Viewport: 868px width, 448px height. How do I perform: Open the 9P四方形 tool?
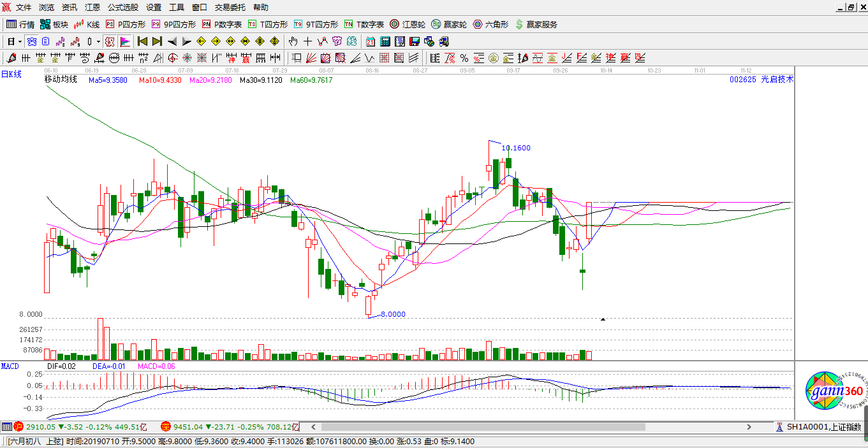pos(173,24)
